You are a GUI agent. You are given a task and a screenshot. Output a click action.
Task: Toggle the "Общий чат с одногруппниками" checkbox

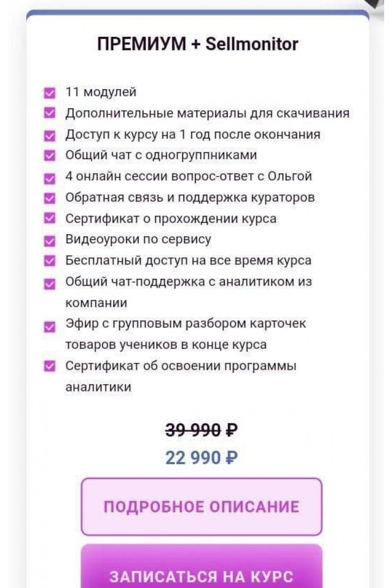(x=49, y=156)
